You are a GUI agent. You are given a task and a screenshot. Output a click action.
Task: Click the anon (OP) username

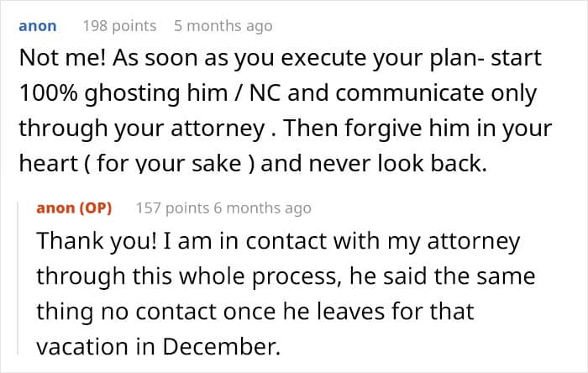point(74,208)
